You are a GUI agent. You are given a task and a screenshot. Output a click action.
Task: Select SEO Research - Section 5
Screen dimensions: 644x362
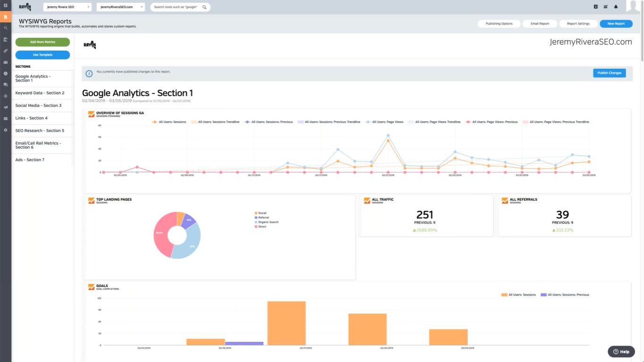42,131
